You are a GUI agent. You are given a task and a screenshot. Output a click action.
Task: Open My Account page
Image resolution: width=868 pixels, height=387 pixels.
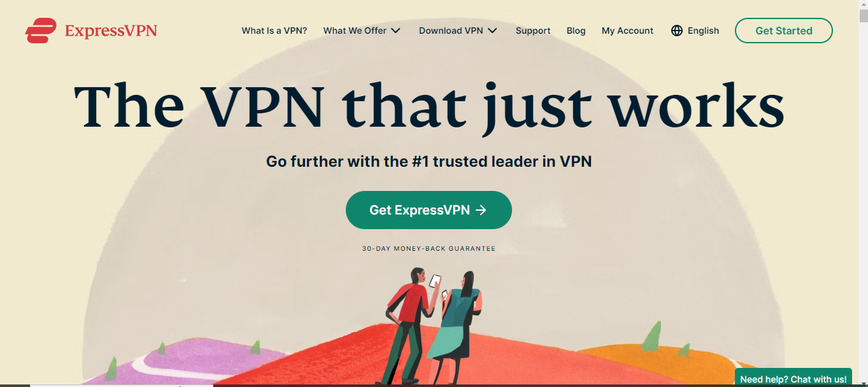[x=627, y=31]
